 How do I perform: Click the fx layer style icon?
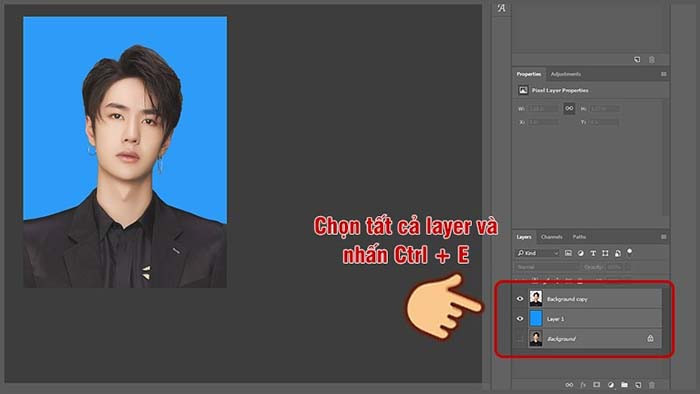583,385
